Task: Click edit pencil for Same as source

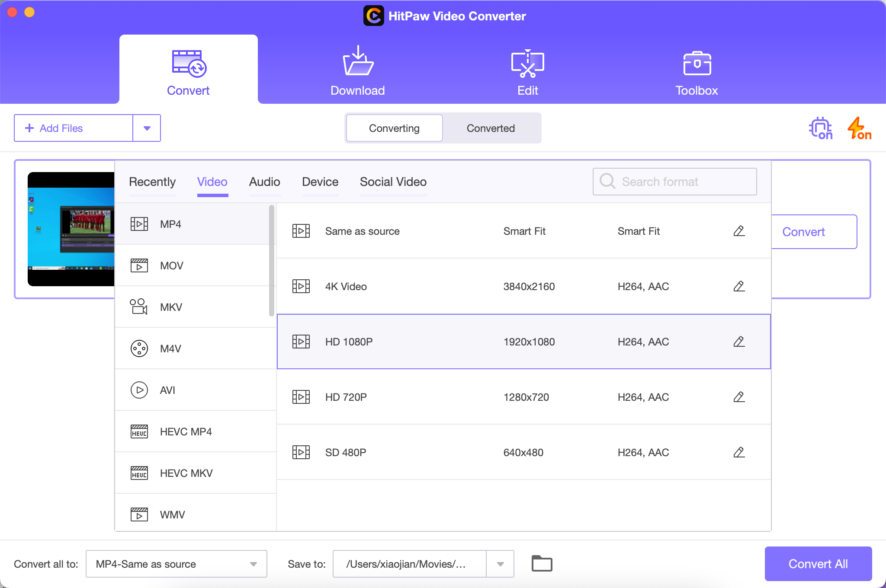Action: [739, 231]
